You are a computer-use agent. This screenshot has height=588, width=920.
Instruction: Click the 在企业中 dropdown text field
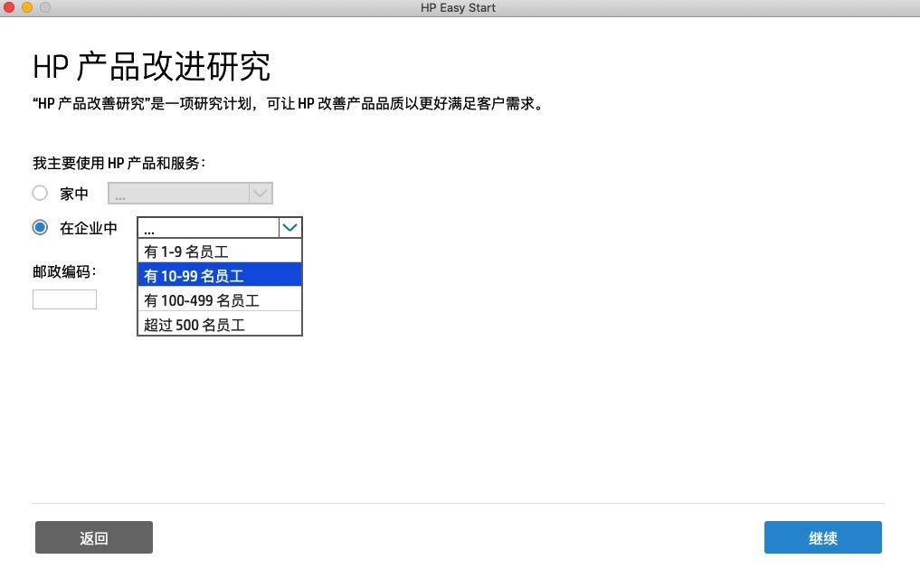(x=208, y=228)
